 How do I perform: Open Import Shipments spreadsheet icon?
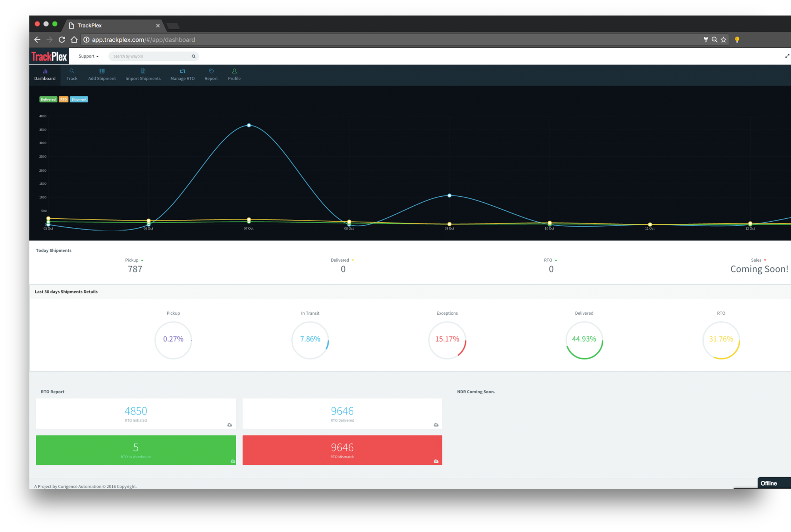click(143, 71)
